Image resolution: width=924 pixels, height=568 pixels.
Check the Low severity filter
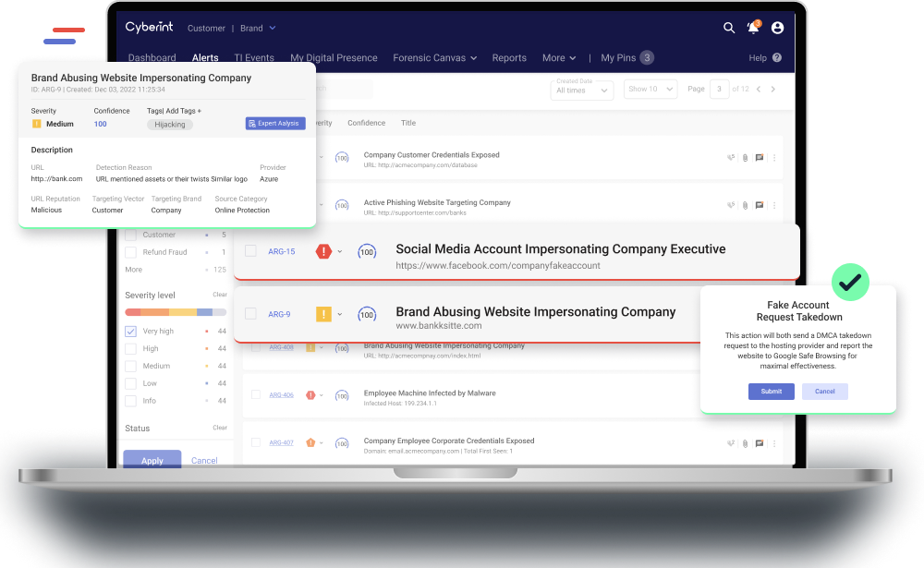coord(131,383)
